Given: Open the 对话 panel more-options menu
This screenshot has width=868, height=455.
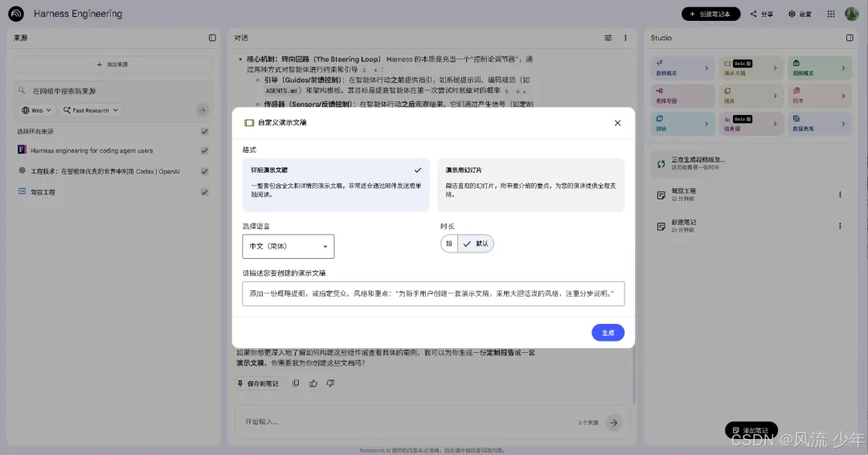Looking at the screenshot, I should tap(625, 38).
